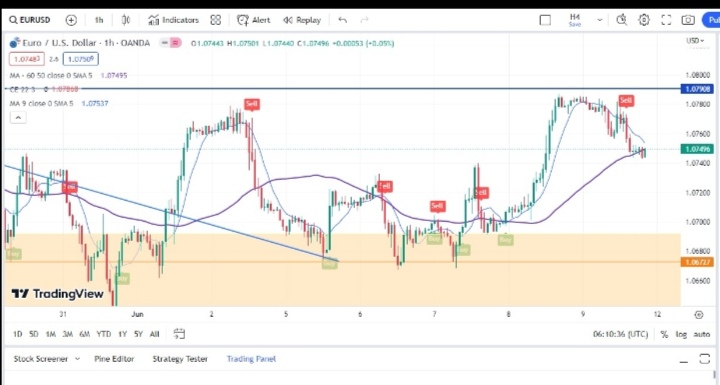Toggle the pink flag next to OANDA
This screenshot has height=385, width=720.
coord(175,43)
